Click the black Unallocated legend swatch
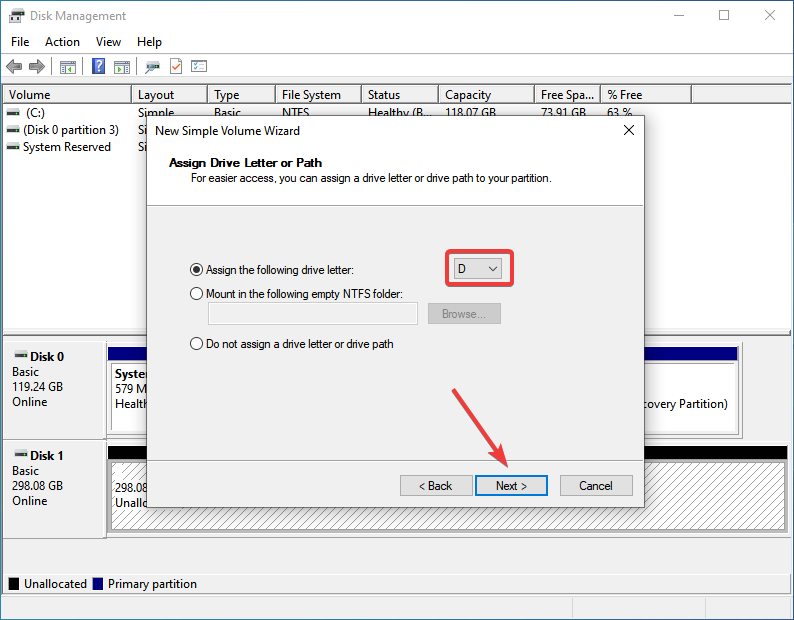The width and height of the screenshot is (794, 620). [x=14, y=584]
